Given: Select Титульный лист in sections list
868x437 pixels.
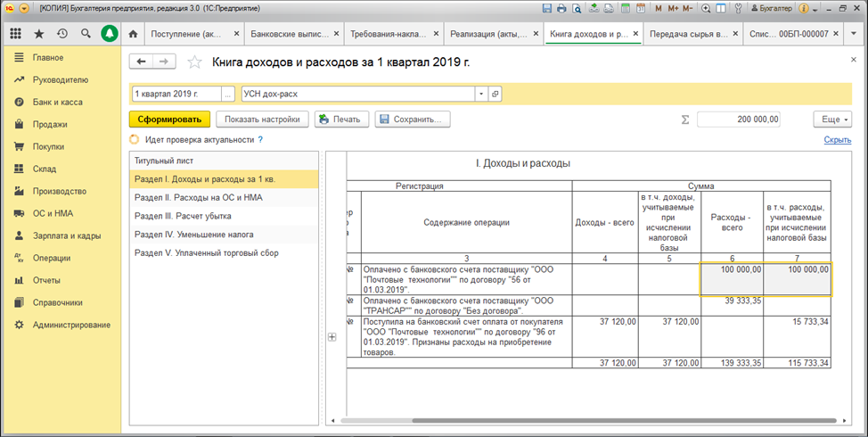Looking at the screenshot, I should 224,161.
